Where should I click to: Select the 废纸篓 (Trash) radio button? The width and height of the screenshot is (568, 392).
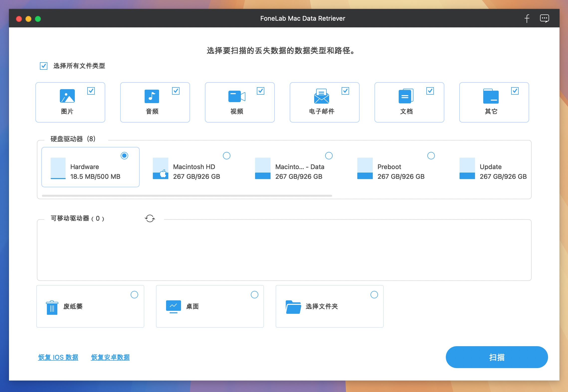click(134, 295)
